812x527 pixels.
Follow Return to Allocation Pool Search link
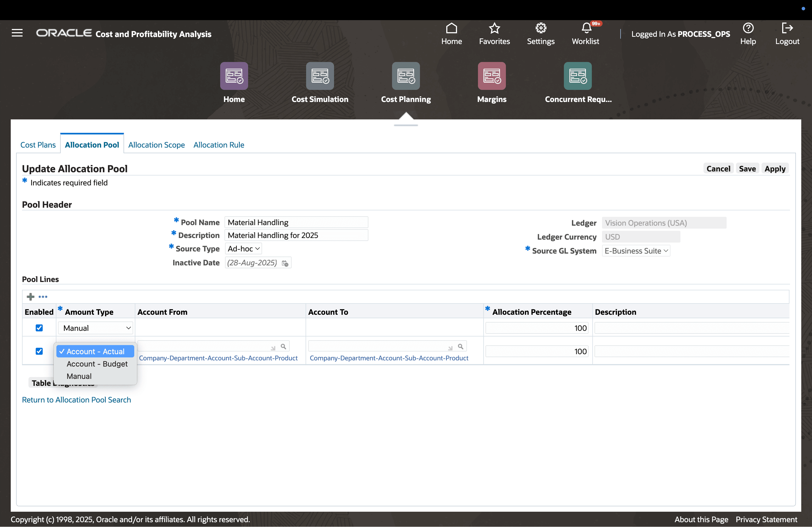[x=77, y=400]
